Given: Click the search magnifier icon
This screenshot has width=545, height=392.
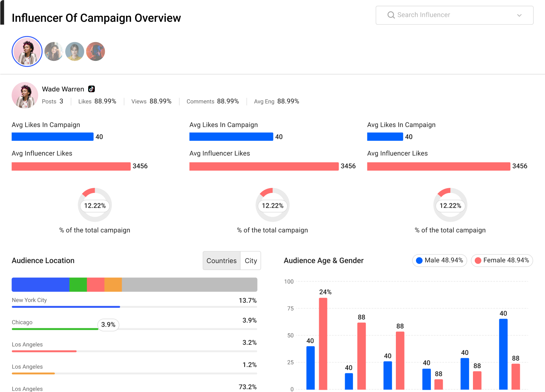Looking at the screenshot, I should click(391, 15).
